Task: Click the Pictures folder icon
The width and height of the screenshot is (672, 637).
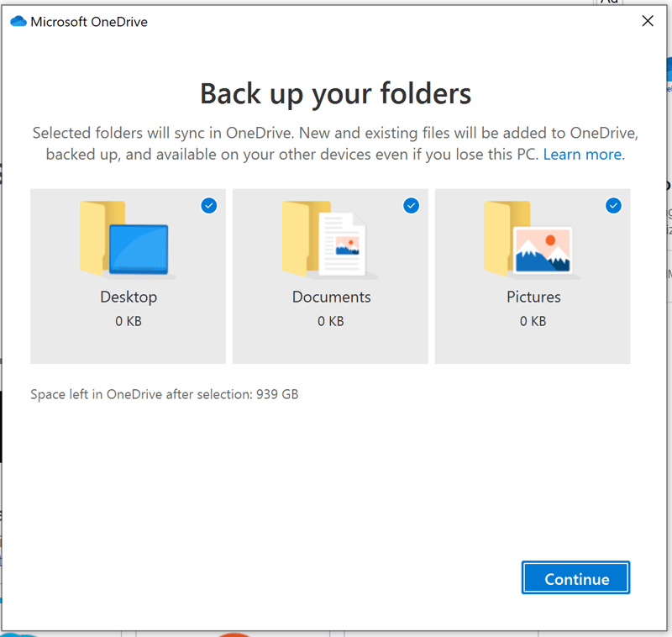Action: 531,239
